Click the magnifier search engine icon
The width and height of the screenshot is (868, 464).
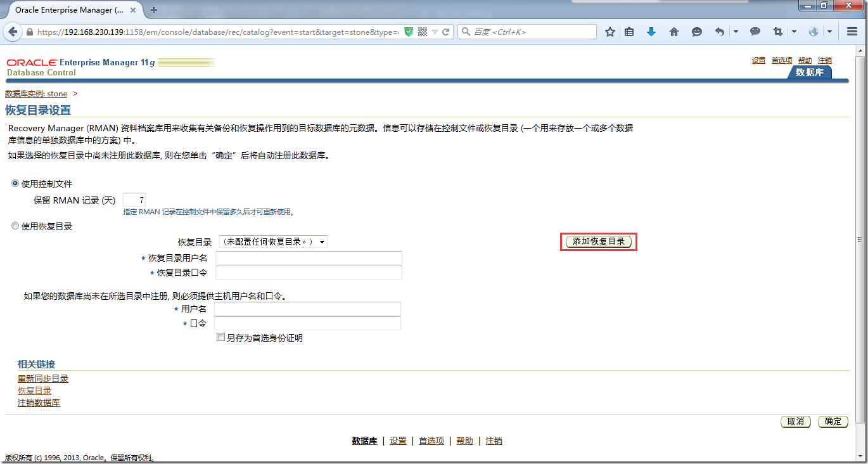click(x=466, y=32)
